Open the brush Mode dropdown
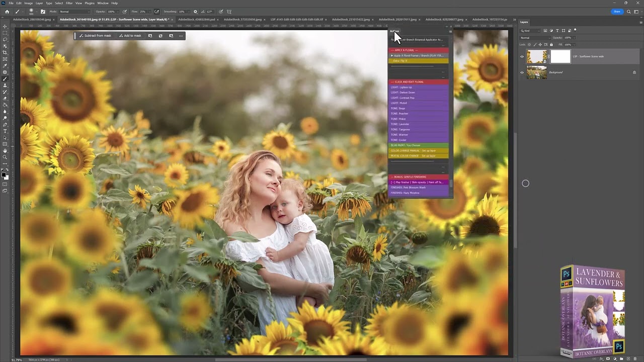The width and height of the screenshot is (644, 362). (74, 12)
